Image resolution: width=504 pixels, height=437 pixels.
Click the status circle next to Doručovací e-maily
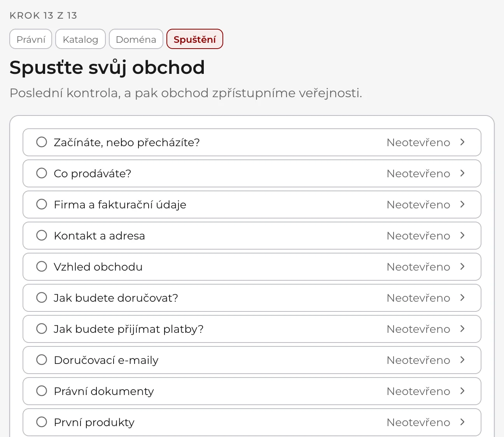(42, 360)
